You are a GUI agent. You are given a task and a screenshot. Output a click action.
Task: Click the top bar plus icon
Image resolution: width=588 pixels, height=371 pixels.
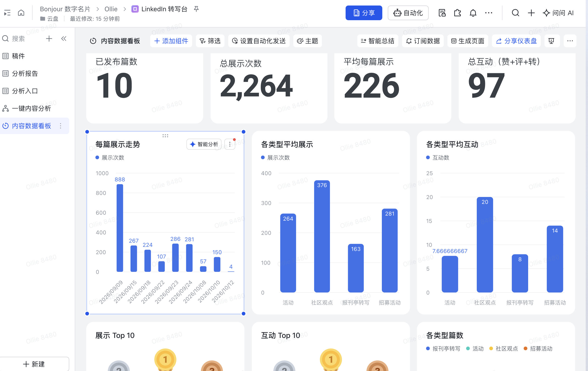pyautogui.click(x=531, y=13)
